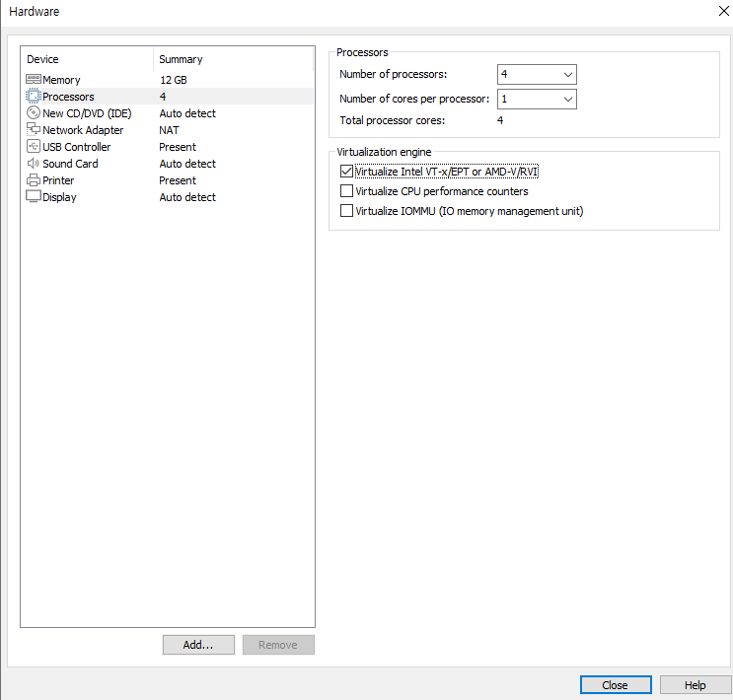Screen dimensions: 733x700
Task: Click the NAT network summary value
Action: coord(170,130)
